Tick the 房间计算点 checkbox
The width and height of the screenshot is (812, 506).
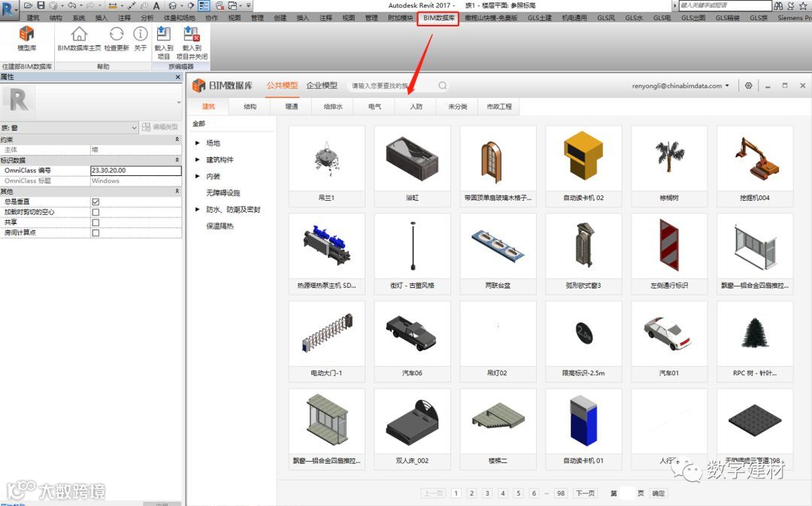pyautogui.click(x=95, y=232)
